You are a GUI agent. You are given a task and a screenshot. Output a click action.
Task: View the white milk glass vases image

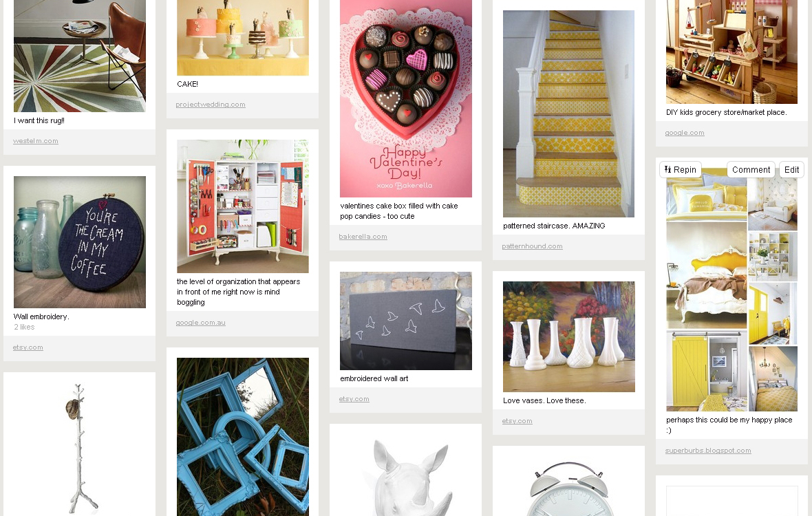[x=568, y=337]
